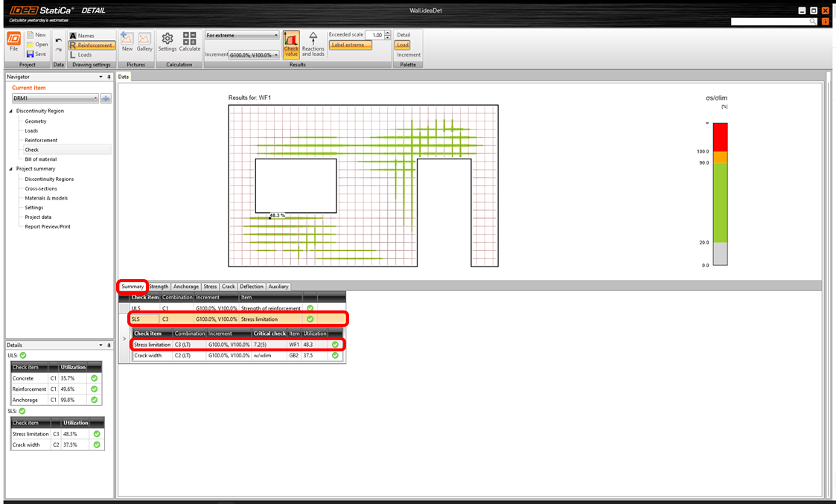Select Stress limitation row in SLS table
Screen dimensions: 836x504
coord(237,345)
